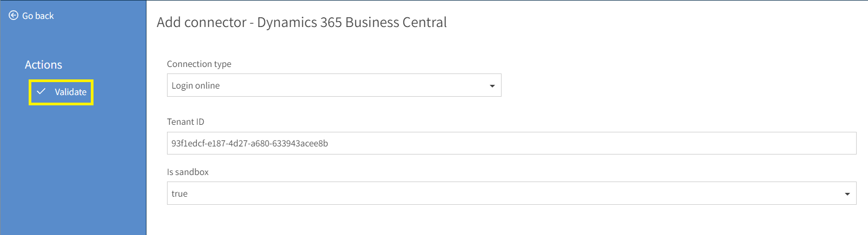
Task: Click the Validate checkmark icon
Action: (41, 91)
